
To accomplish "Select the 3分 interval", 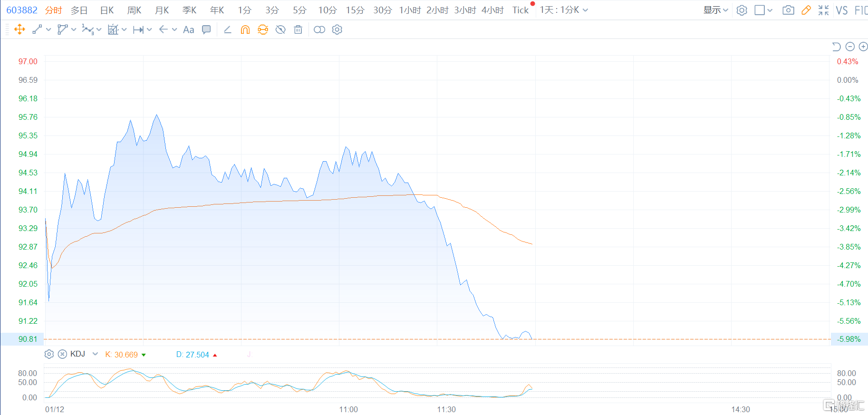I will coord(272,10).
